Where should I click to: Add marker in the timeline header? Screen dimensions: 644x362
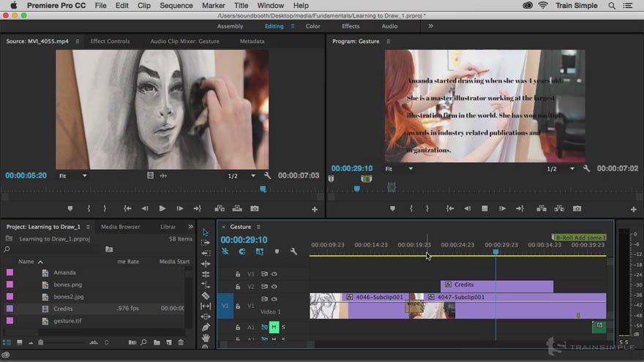(277, 251)
